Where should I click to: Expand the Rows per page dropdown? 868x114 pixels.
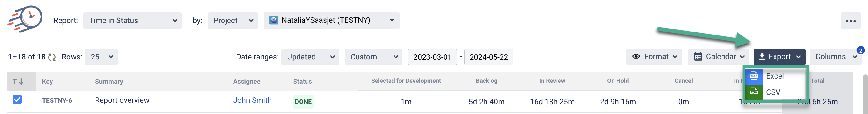click(x=101, y=57)
